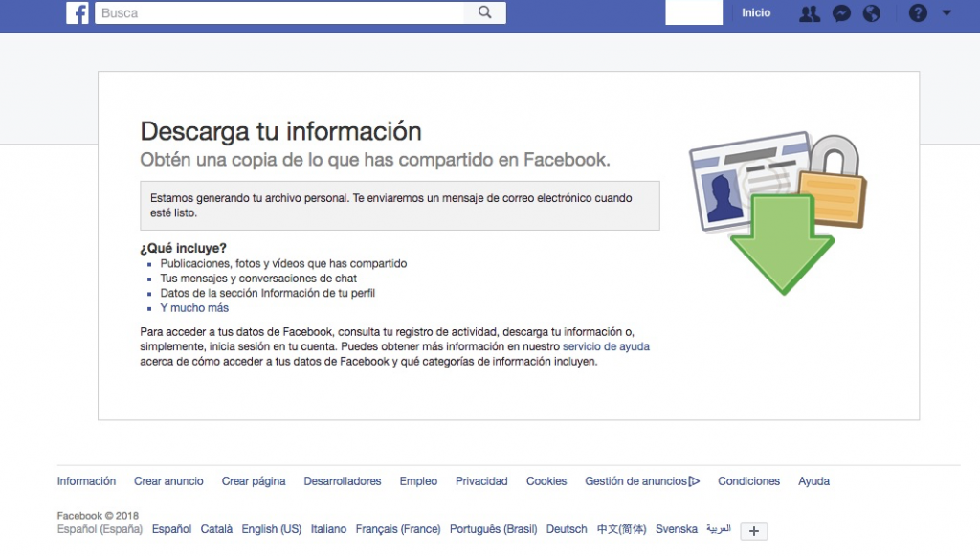Switch language to Português (Brasil)
Viewport: 980px width, 557px height.
click(x=493, y=529)
